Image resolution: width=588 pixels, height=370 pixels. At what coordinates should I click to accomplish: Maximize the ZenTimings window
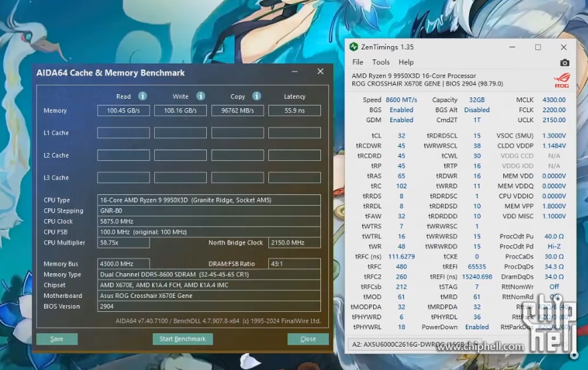538,47
